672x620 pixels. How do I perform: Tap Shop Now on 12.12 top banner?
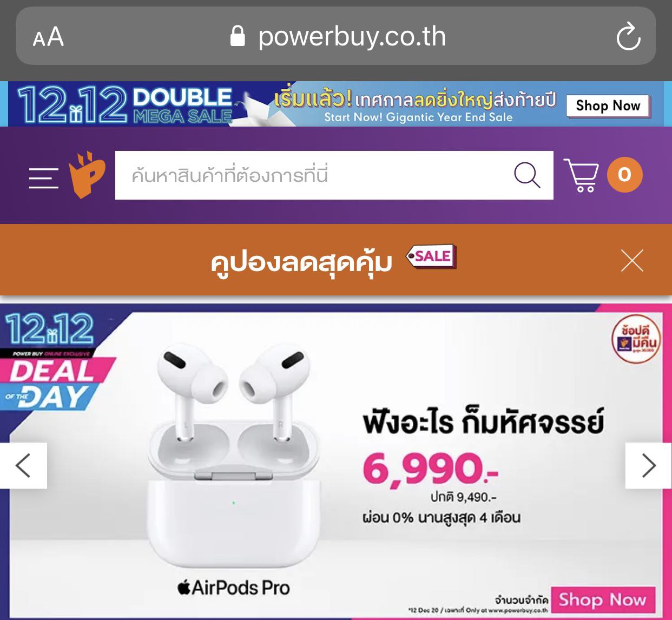click(608, 105)
